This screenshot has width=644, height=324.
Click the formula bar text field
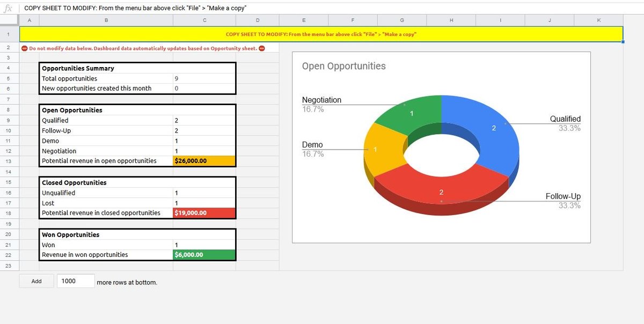(333, 8)
